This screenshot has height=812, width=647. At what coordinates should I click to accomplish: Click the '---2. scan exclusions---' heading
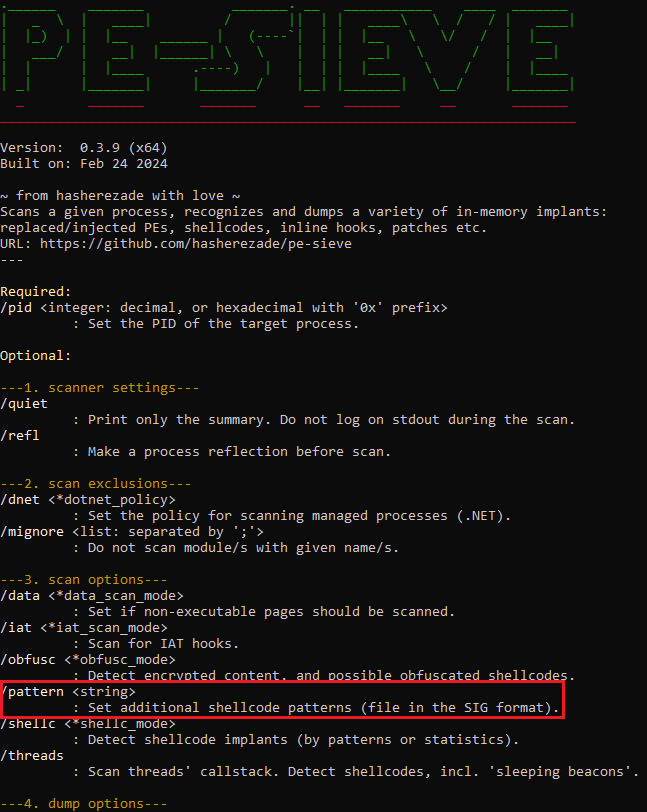coord(96,484)
